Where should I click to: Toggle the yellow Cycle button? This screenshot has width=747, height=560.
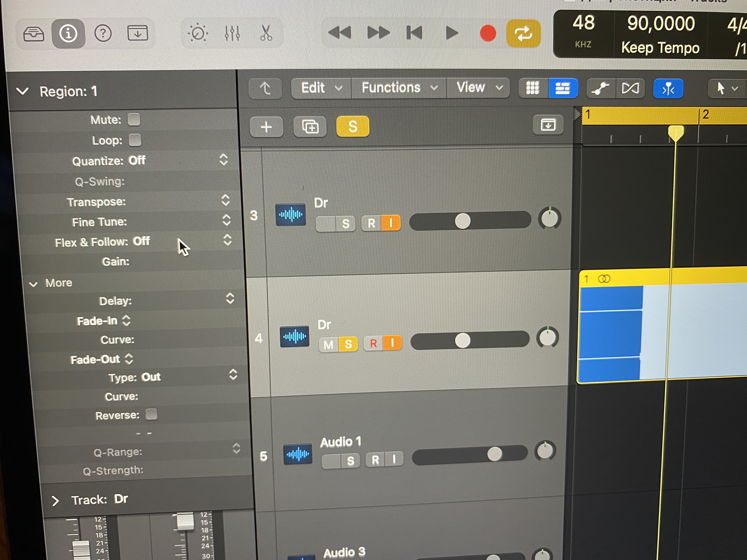click(x=523, y=33)
